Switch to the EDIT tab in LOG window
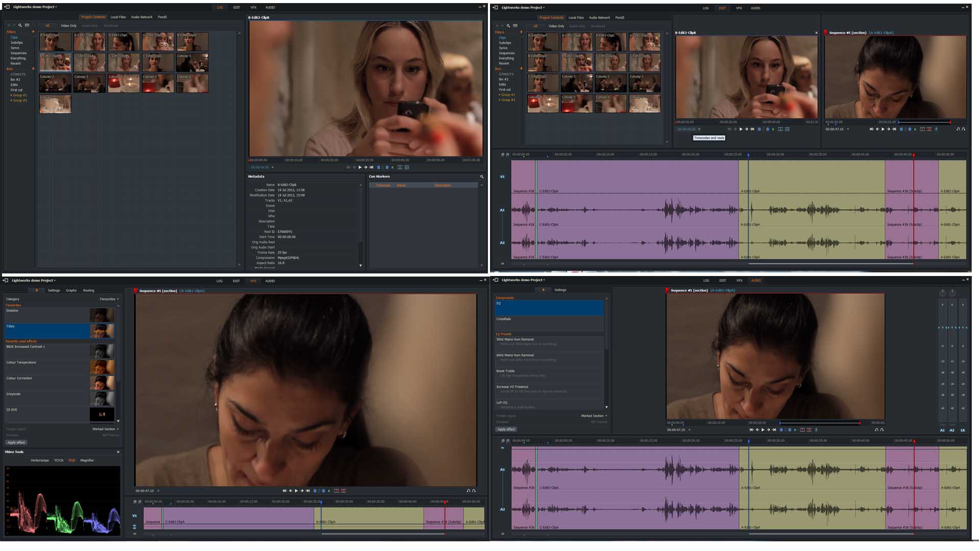980x551 pixels. [x=236, y=8]
